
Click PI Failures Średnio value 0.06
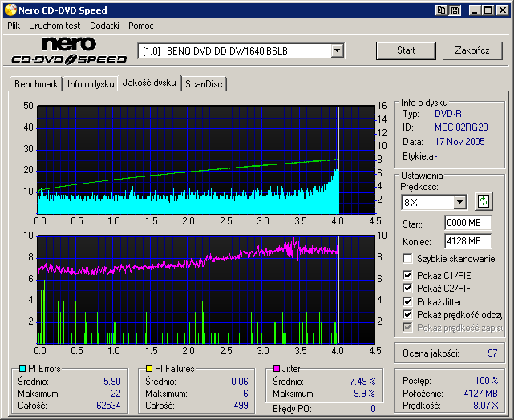click(240, 382)
